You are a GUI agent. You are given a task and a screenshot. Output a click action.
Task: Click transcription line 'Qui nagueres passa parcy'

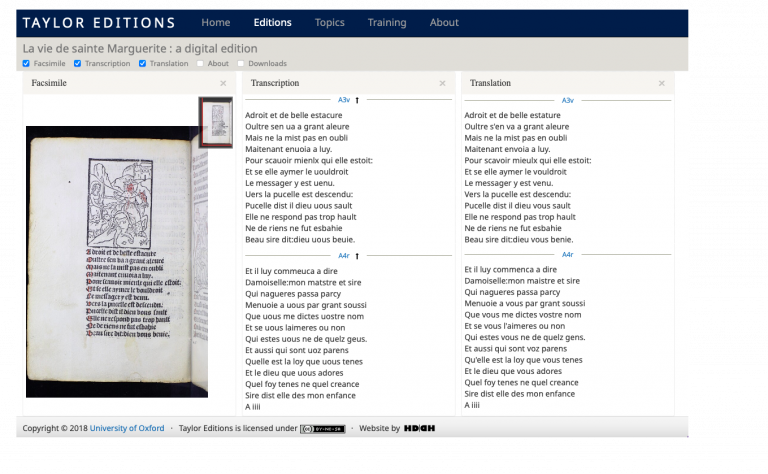pos(293,294)
